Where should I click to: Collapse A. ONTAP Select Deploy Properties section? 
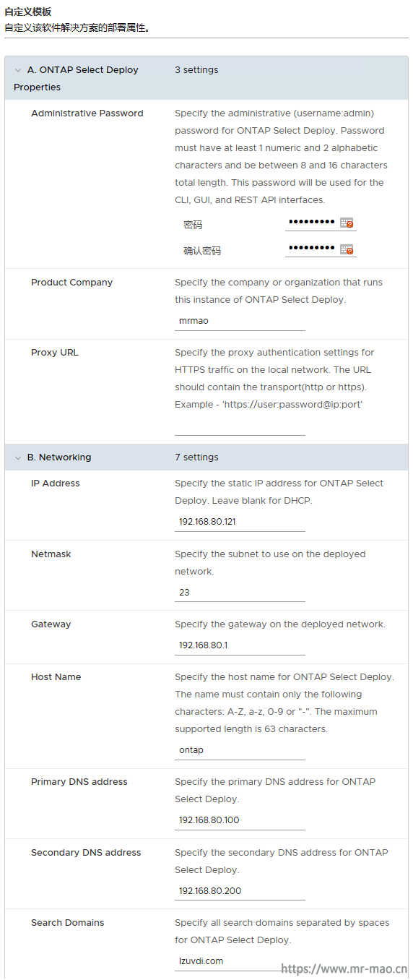pyautogui.click(x=18, y=70)
